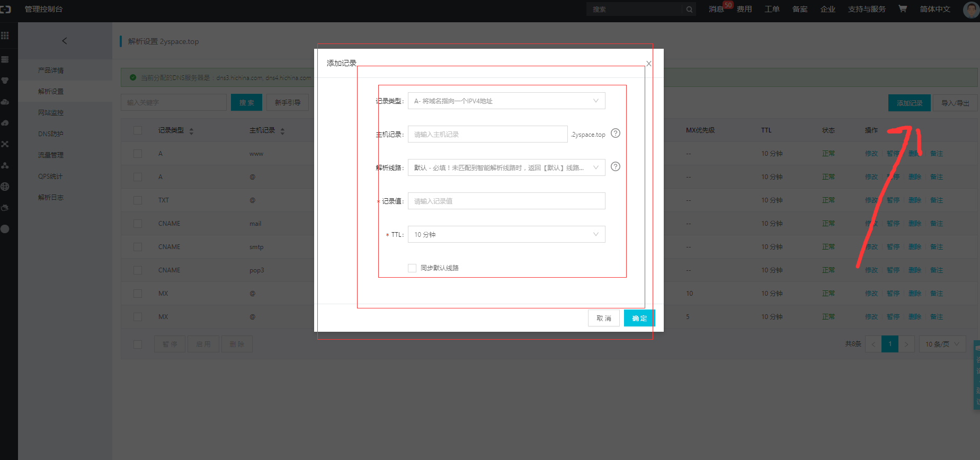Click the help icon beside 主机记录 field
Screen dimensions: 980x460
coord(616,133)
